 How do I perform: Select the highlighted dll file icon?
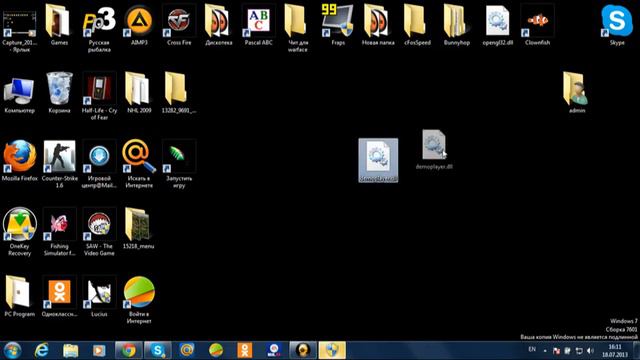(x=378, y=160)
